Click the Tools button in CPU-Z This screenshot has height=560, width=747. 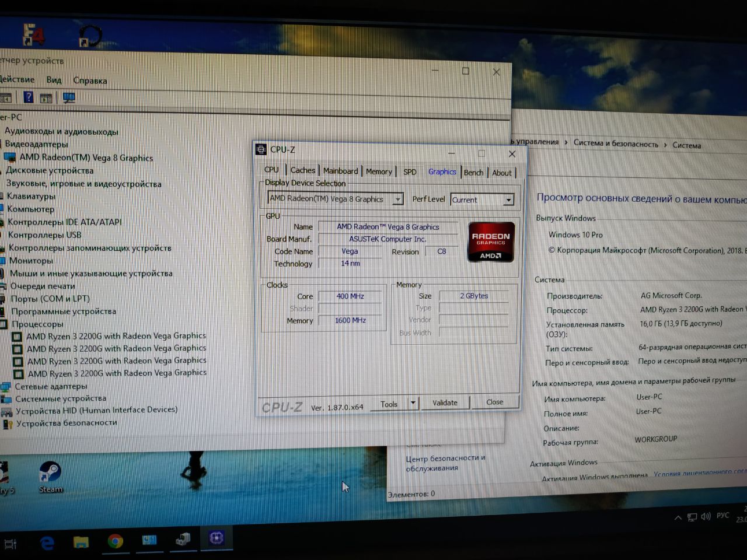pyautogui.click(x=389, y=404)
